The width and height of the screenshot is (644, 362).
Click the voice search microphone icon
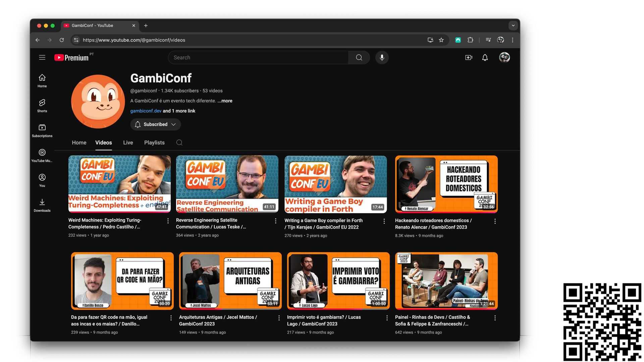pyautogui.click(x=382, y=57)
